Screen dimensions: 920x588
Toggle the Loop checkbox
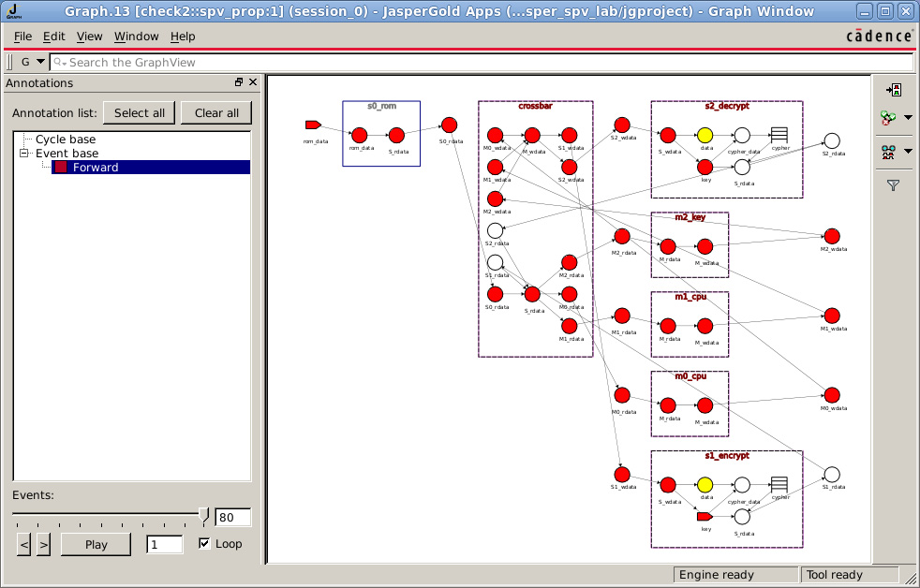tap(204, 543)
